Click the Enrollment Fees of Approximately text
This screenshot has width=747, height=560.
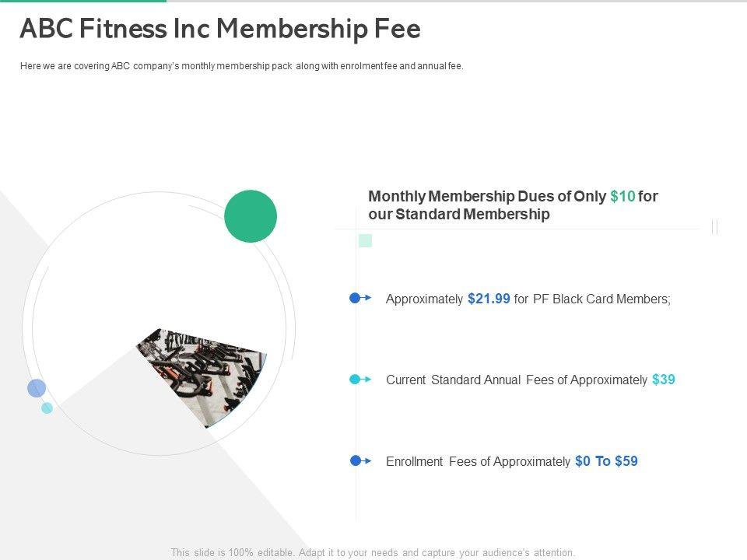point(478,462)
